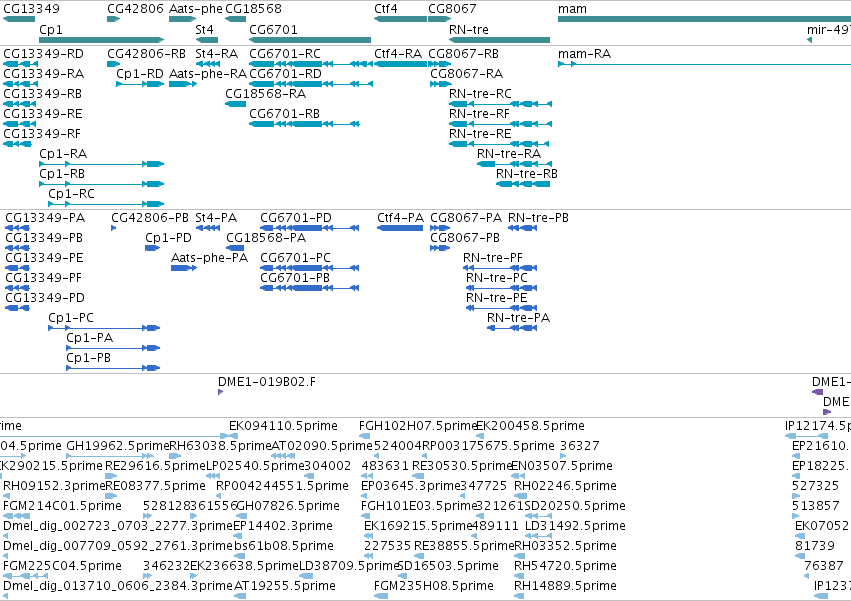Click the CG6701-PC protein label
The image size is (851, 601).
pos(295,257)
